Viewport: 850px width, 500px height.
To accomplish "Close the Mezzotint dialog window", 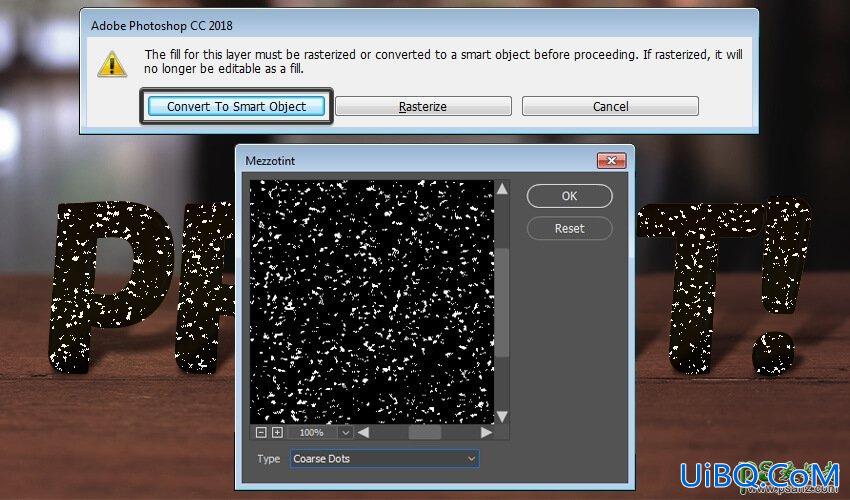I will tap(611, 161).
